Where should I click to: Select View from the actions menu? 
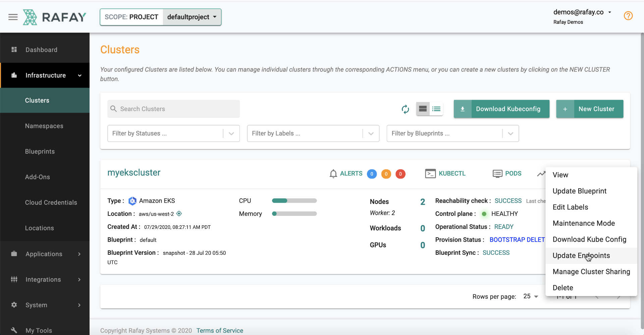pyautogui.click(x=591, y=175)
